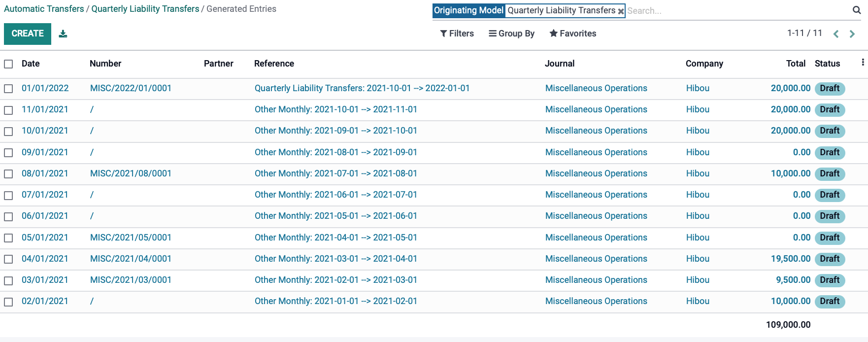The height and width of the screenshot is (342, 868).
Task: Sort by the Reference column header
Action: [274, 64]
